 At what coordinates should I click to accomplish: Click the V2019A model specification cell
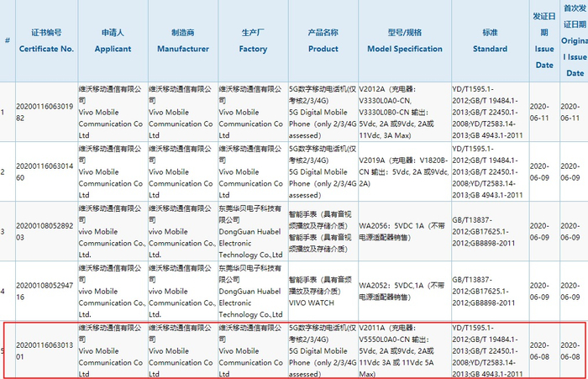[x=405, y=172]
